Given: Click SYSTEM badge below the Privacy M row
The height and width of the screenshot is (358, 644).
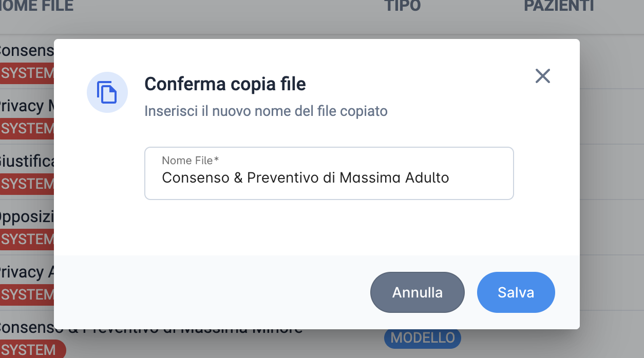Looking at the screenshot, I should (x=27, y=128).
